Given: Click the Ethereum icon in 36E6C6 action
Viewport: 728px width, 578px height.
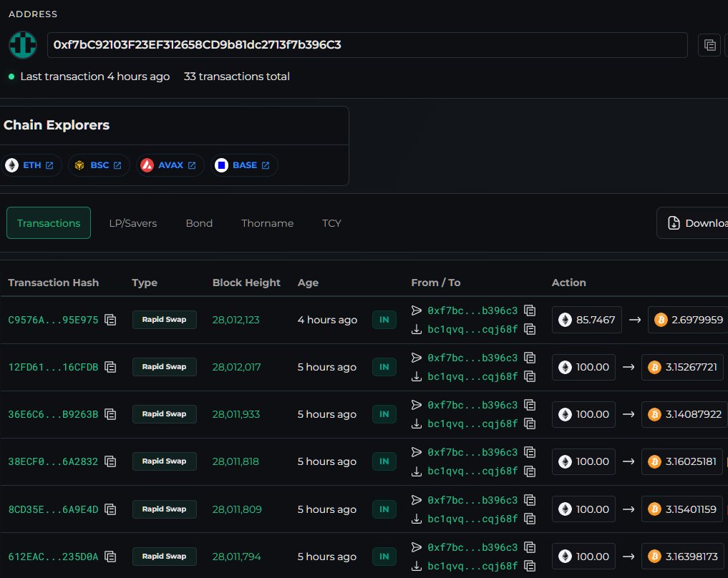Looking at the screenshot, I should pos(565,414).
